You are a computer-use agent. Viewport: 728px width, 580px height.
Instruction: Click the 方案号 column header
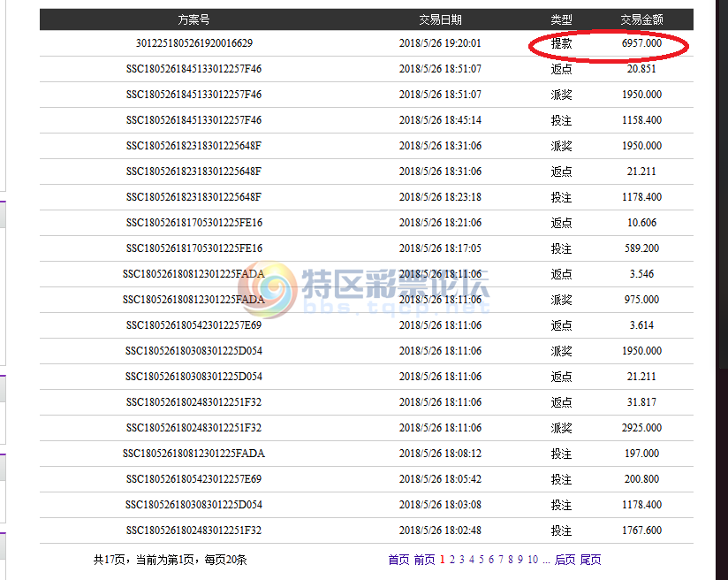tap(194, 19)
